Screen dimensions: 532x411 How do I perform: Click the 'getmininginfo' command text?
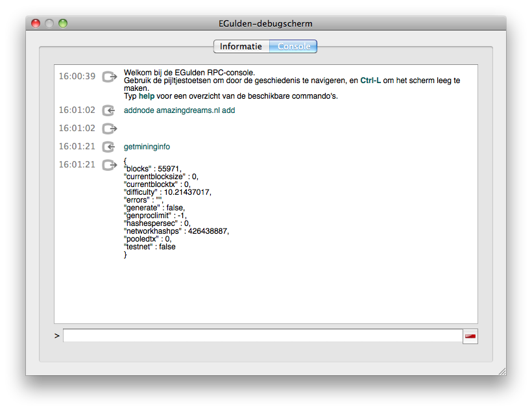147,147
